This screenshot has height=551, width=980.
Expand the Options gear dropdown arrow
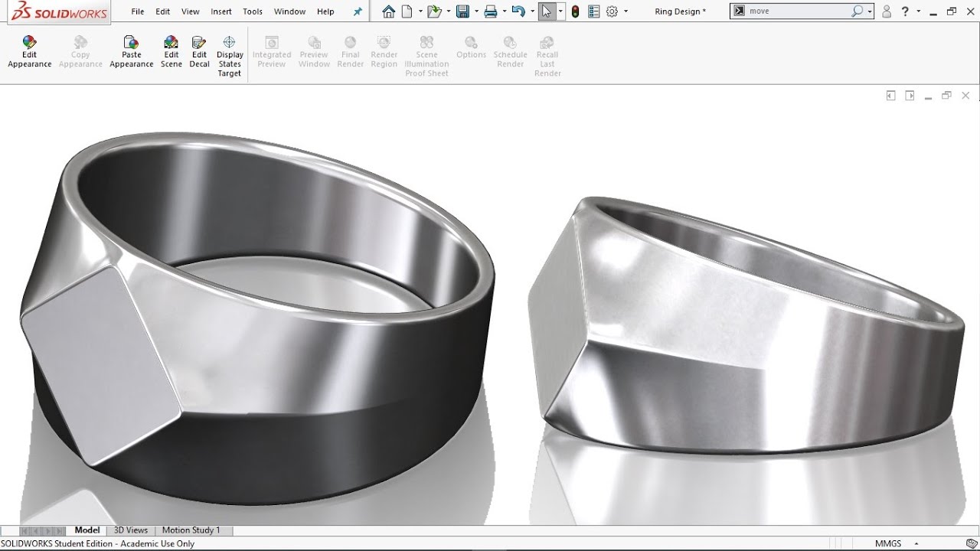click(626, 11)
